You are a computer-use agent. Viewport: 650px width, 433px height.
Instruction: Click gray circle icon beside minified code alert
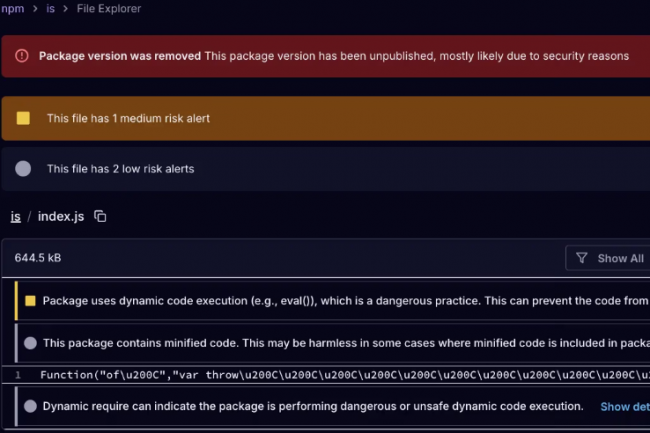[x=30, y=342]
